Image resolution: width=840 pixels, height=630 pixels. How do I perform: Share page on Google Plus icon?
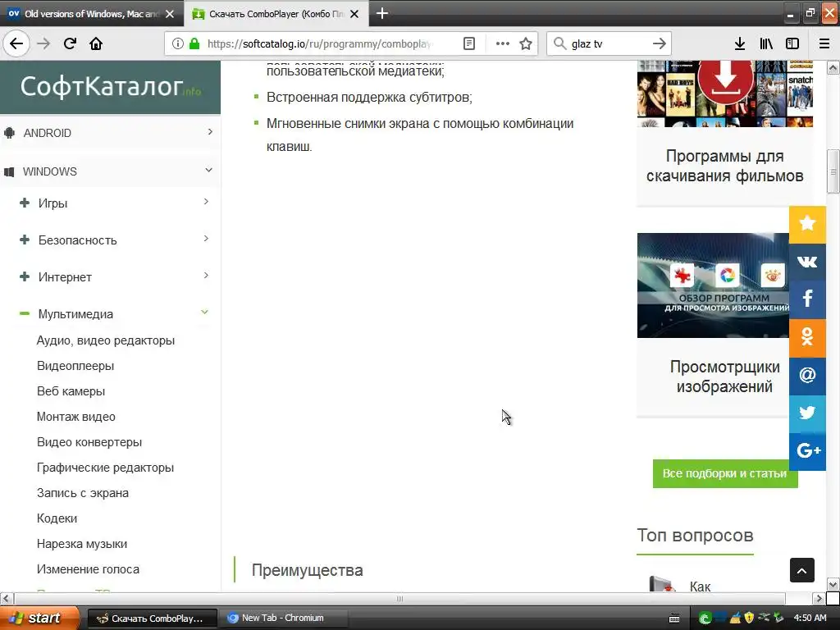(x=807, y=451)
